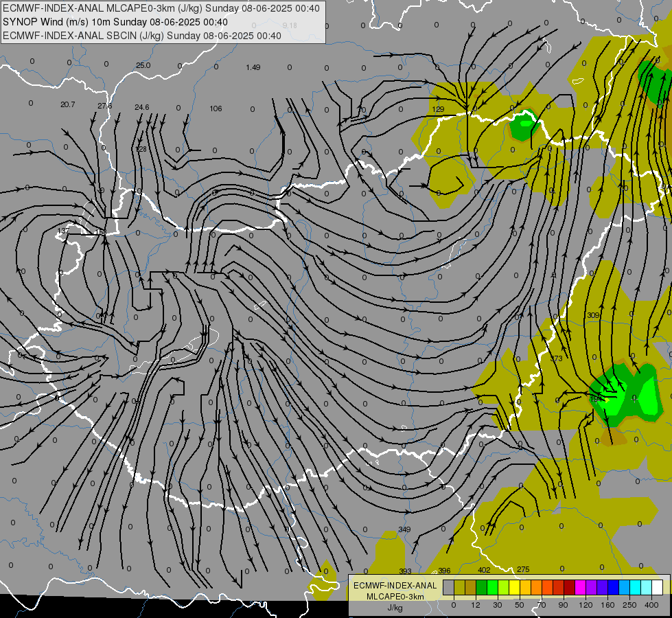Click the map value 129
Screen dimensions: 672x618
[438, 109]
